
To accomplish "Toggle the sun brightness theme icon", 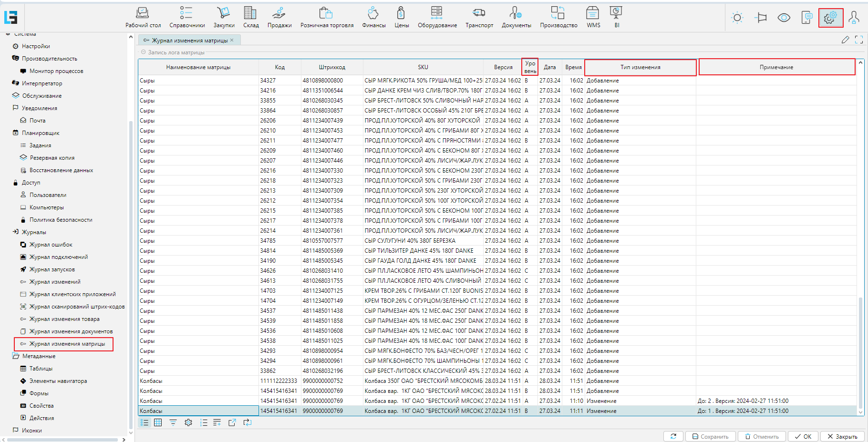I will 737,18.
